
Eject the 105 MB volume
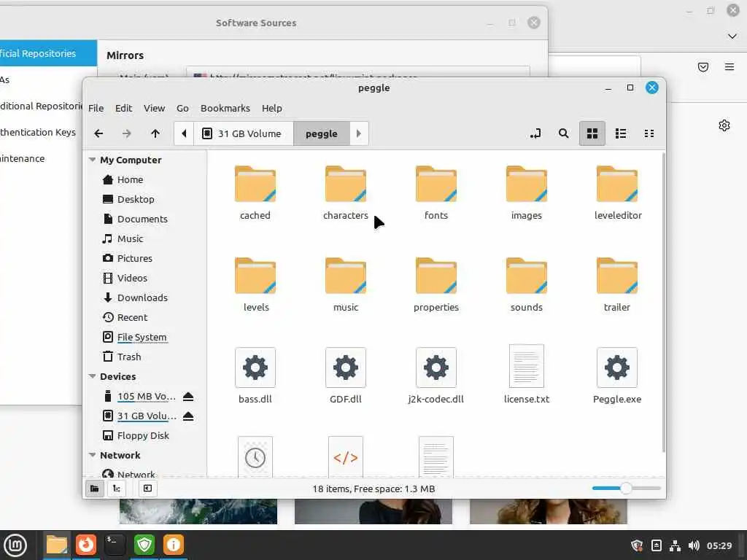pos(188,396)
